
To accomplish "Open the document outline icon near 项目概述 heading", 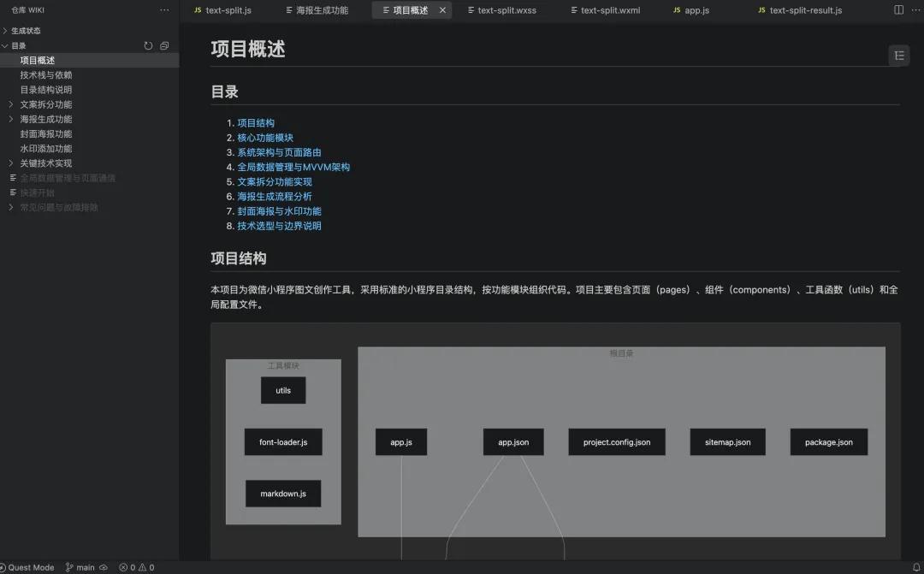I will 898,55.
